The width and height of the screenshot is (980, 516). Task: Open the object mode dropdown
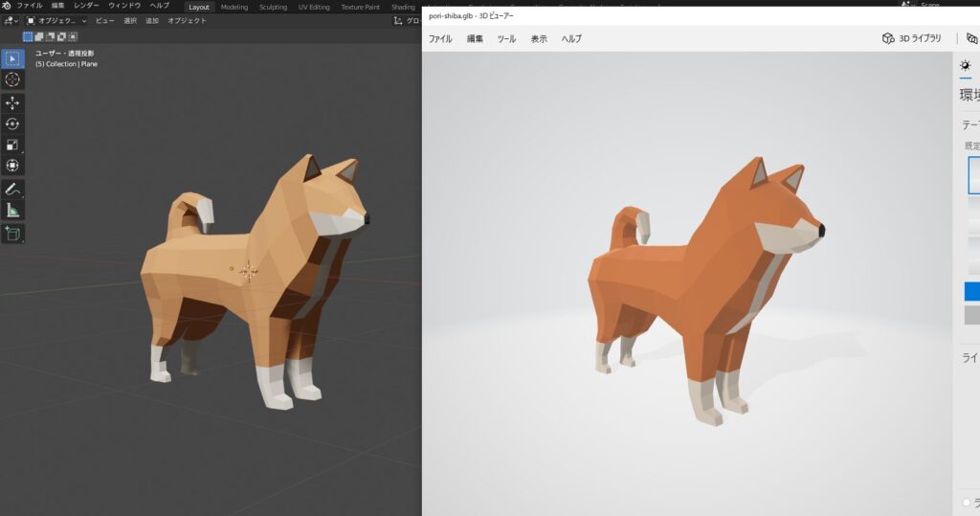click(x=56, y=20)
